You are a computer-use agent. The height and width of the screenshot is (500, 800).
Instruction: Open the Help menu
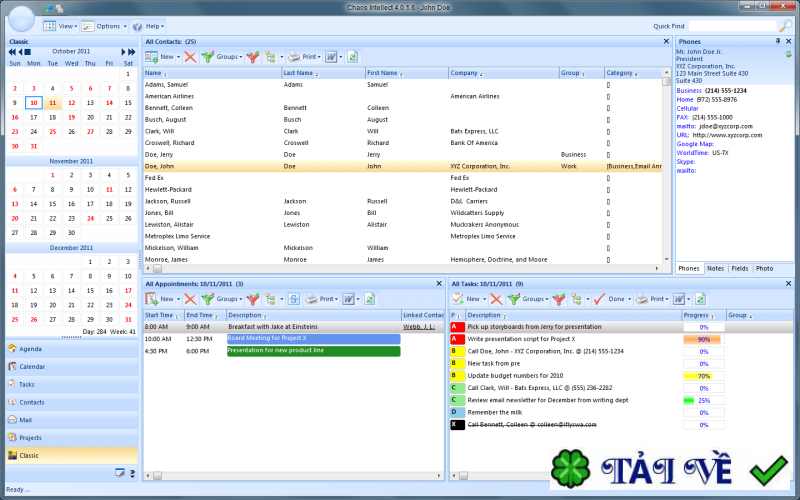(154, 25)
